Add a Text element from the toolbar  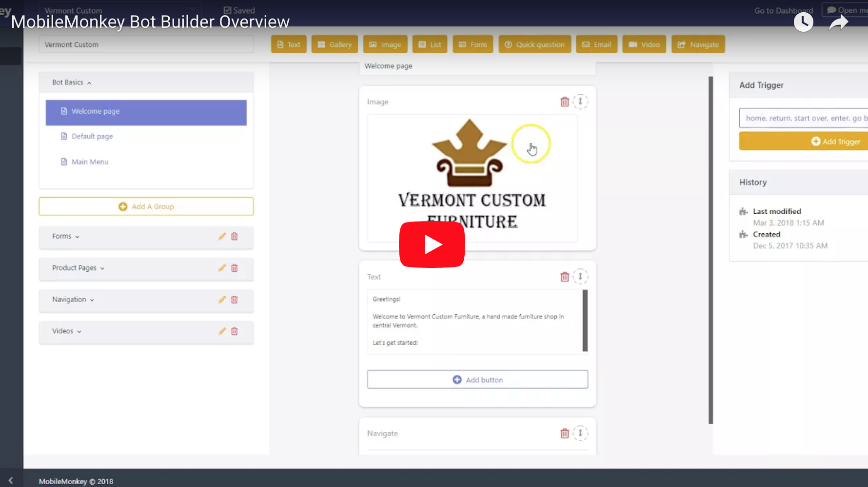[x=288, y=44]
